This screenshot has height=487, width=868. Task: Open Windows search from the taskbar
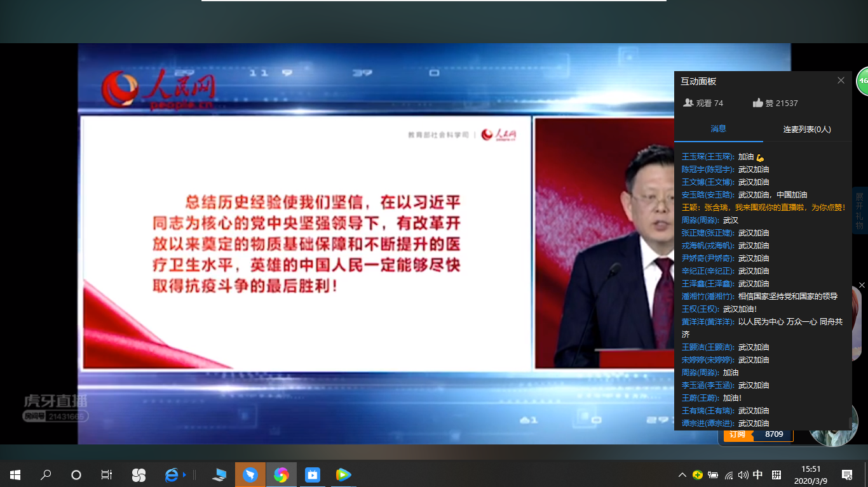tap(46, 474)
